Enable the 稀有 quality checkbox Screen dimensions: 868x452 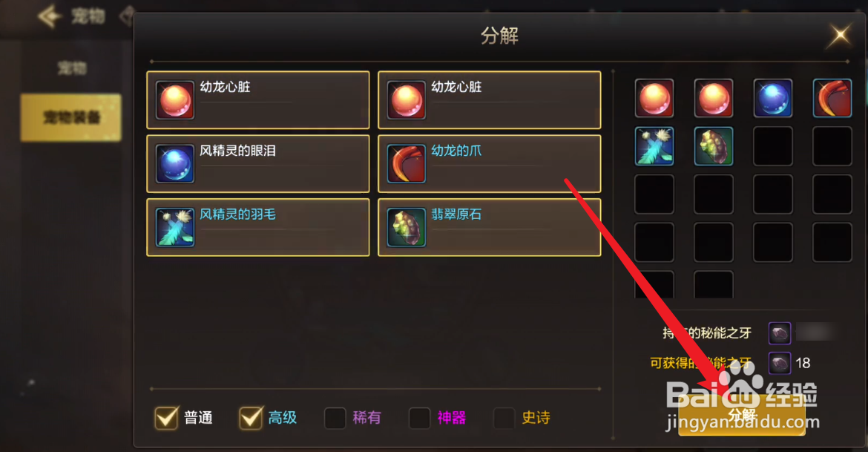click(335, 418)
